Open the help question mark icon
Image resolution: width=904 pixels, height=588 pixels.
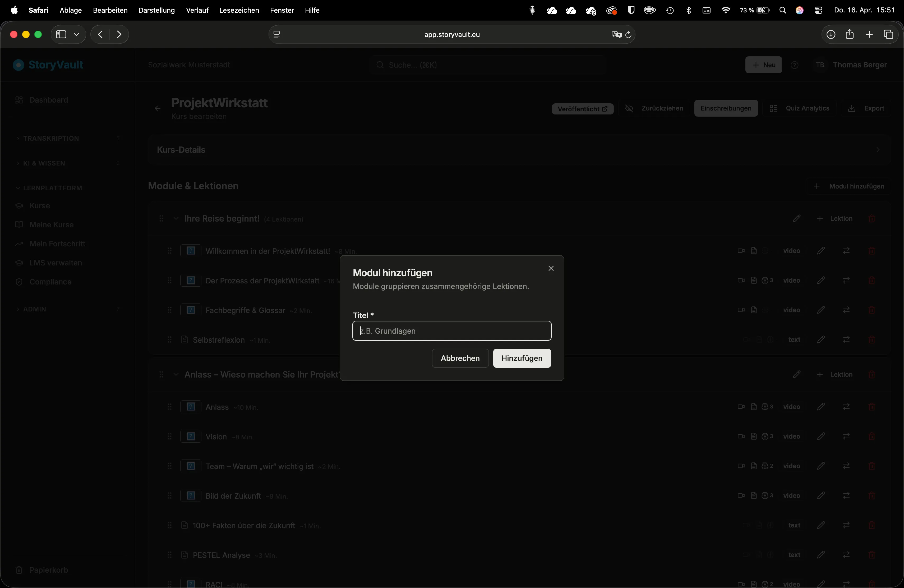coord(794,65)
